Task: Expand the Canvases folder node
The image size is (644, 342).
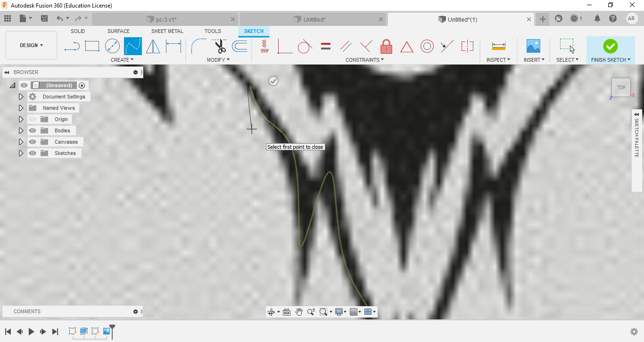Action: [x=21, y=142]
